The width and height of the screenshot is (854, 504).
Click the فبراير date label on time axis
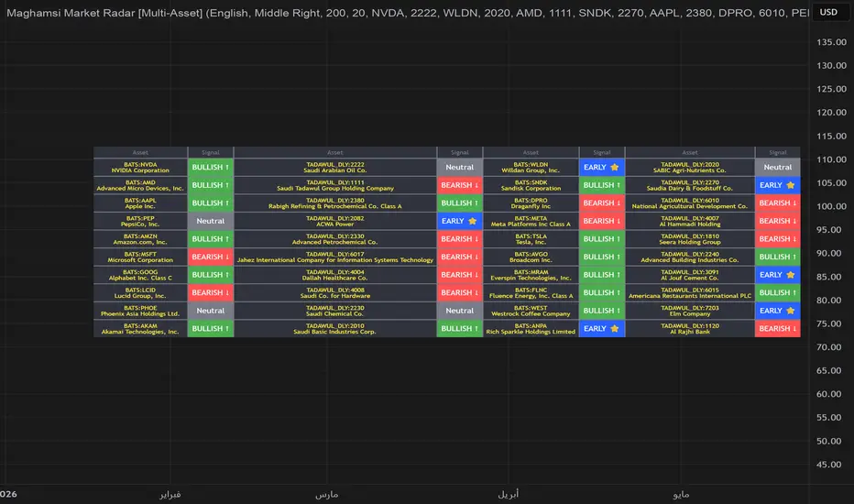tap(170, 494)
